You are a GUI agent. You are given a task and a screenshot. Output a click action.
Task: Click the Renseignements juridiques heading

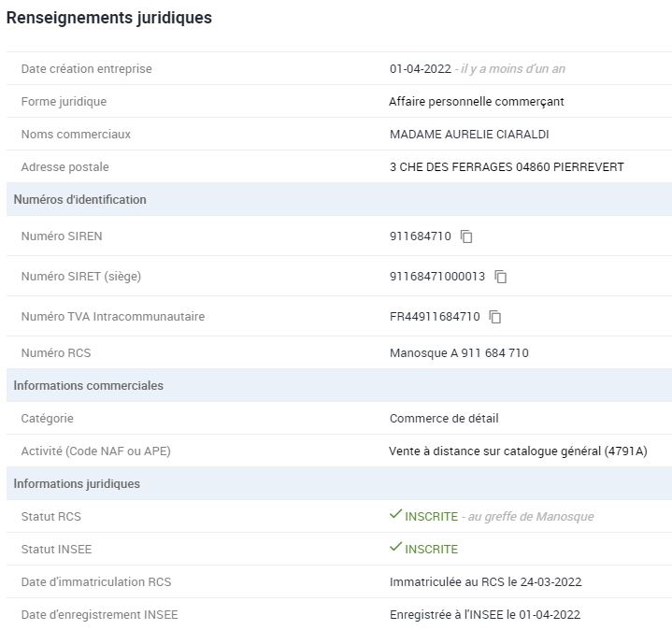pyautogui.click(x=109, y=18)
